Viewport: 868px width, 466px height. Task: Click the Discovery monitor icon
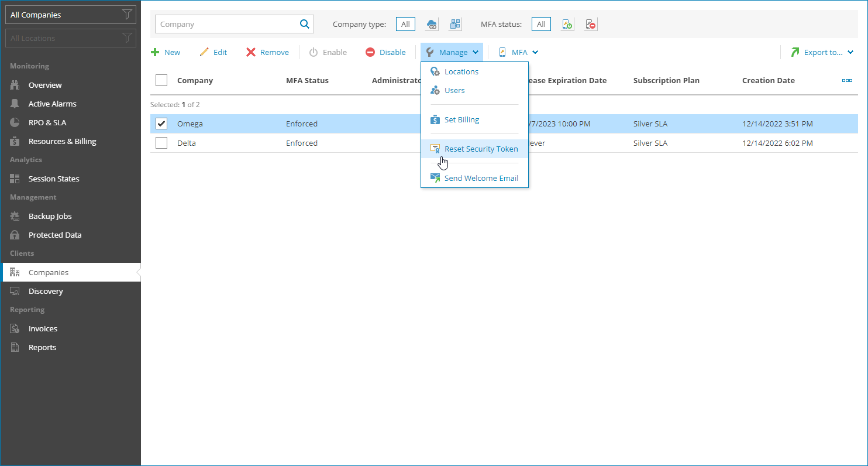pyautogui.click(x=15, y=291)
